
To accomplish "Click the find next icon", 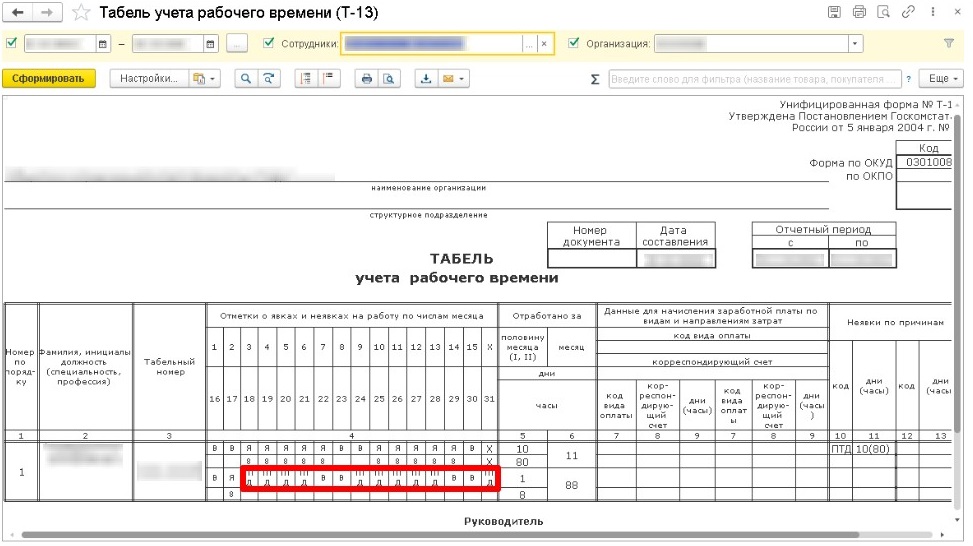I will coord(269,78).
